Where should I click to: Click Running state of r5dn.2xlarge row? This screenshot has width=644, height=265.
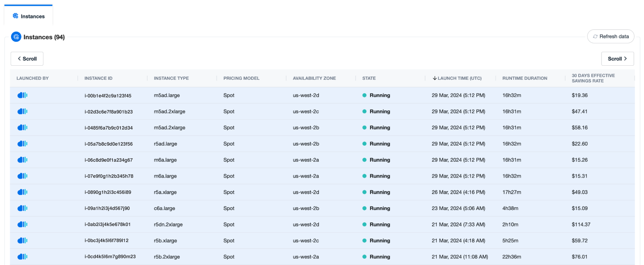pos(376,224)
